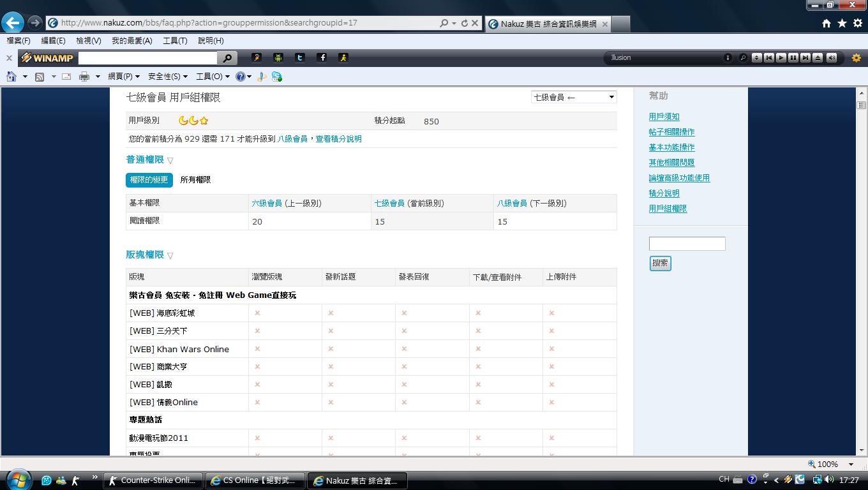Expand the 安全性(S) command bar menu

point(167,77)
